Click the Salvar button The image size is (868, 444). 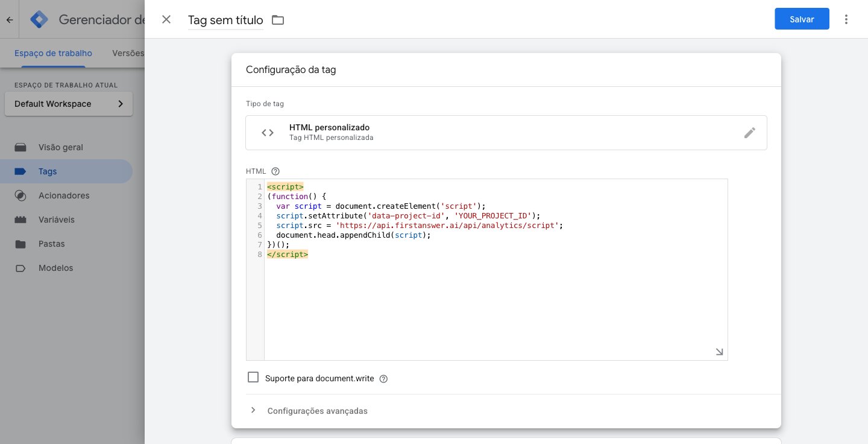click(802, 19)
